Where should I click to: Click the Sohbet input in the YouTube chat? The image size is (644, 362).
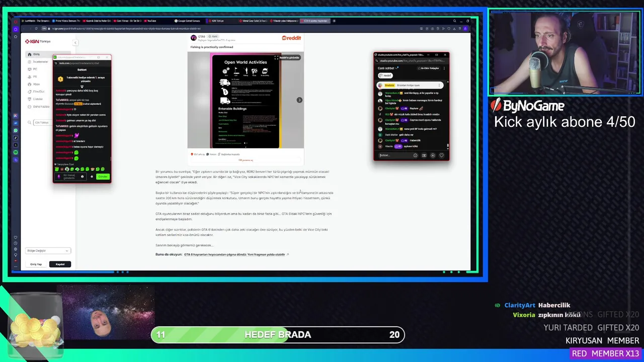tap(395, 155)
